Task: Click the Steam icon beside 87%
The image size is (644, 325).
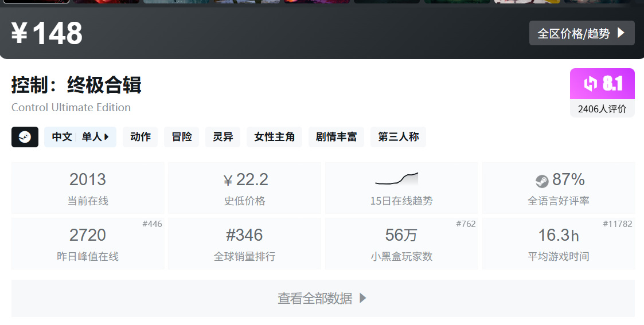Action: 542,181
